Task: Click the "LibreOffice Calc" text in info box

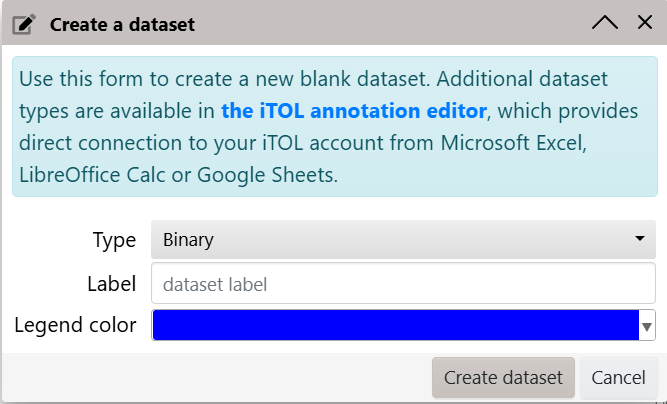Action: (x=92, y=175)
